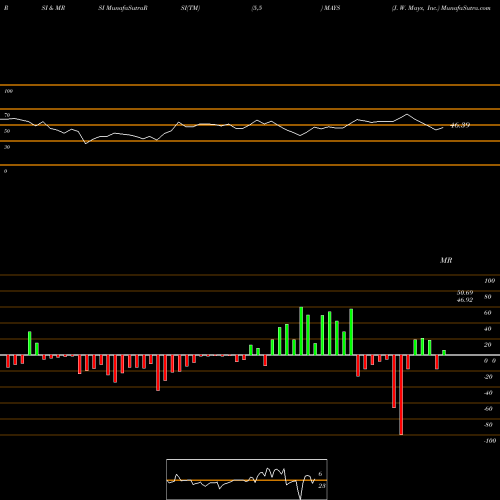Click the 46.92 value in MR panel
Viewport: 500px width, 500px height.
(x=465, y=300)
